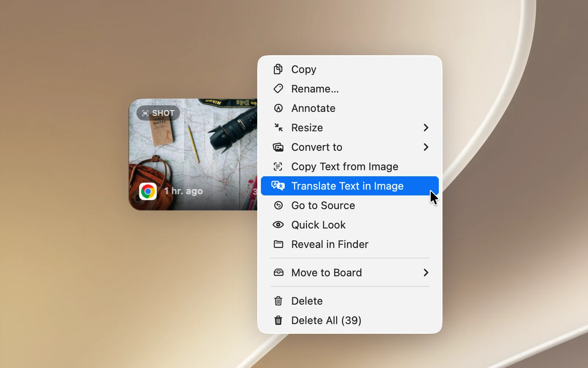
Task: Open Convert to menu item label
Action: click(317, 147)
